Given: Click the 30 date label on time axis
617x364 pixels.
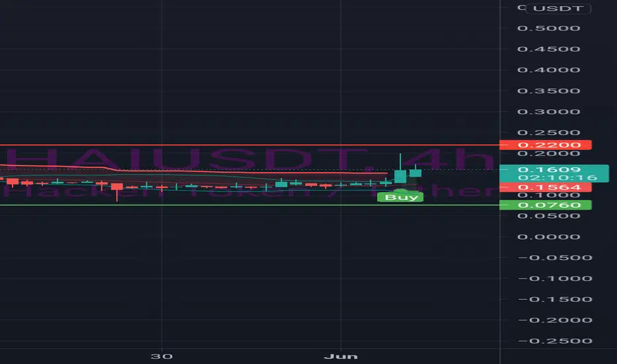Looking at the screenshot, I should 162,357.
